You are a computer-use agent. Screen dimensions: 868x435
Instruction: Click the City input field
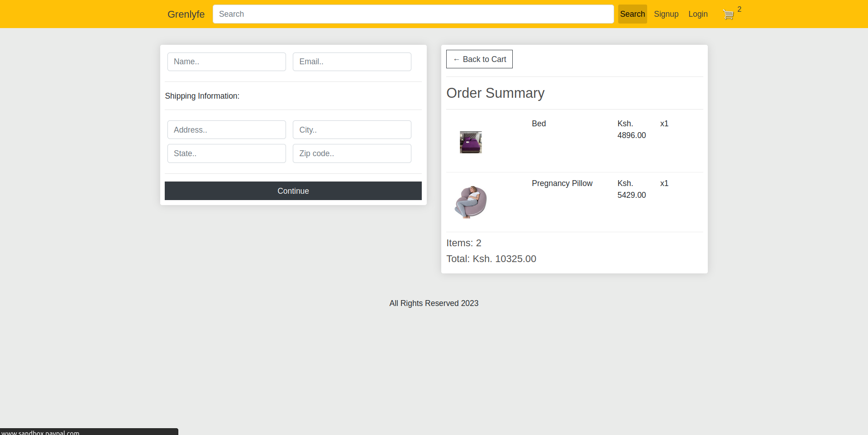352,130
